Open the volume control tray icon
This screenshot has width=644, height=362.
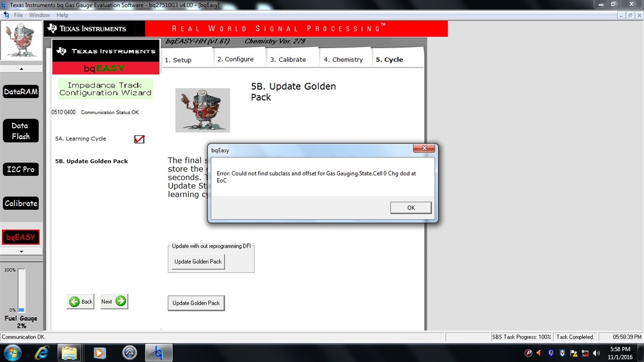[596, 353]
